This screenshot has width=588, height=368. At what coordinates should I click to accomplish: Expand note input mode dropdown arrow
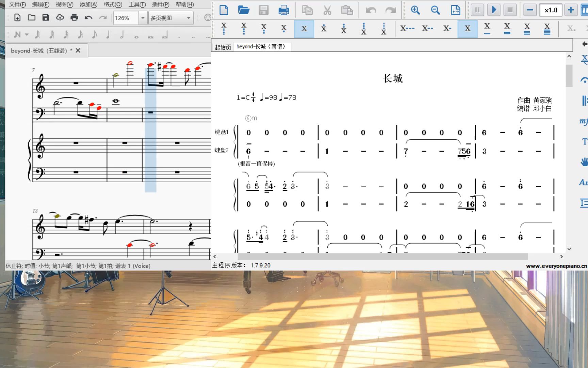click(x=27, y=35)
